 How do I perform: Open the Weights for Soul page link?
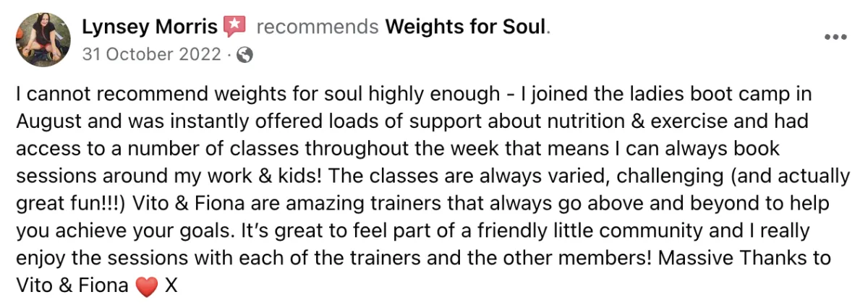click(x=466, y=27)
